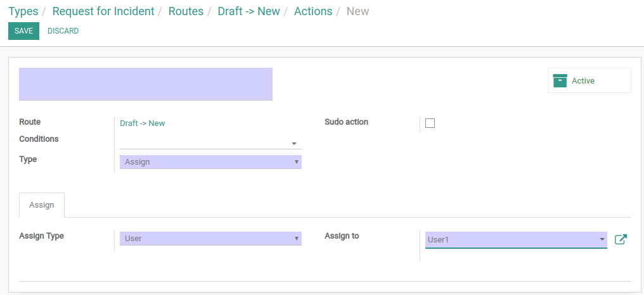
Task: Switch to the Assign tab
Action: coord(41,204)
